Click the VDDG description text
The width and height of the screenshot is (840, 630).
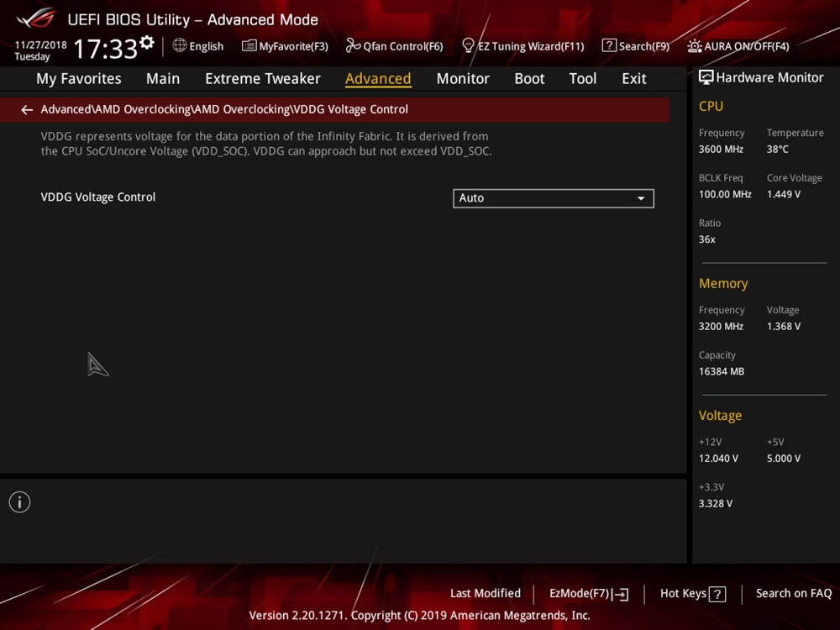click(x=266, y=144)
